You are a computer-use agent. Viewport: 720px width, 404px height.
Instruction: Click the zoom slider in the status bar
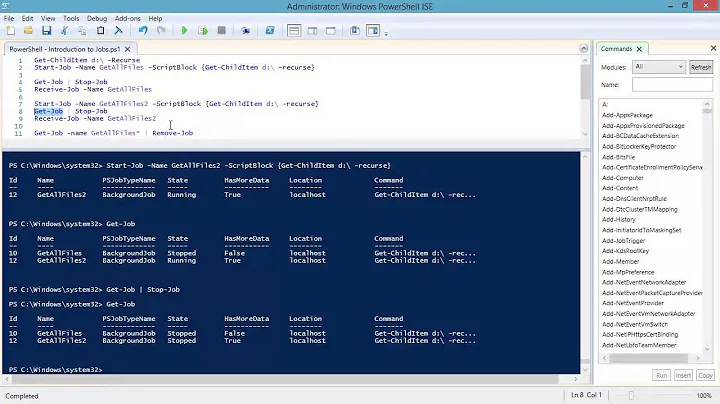(x=668, y=396)
